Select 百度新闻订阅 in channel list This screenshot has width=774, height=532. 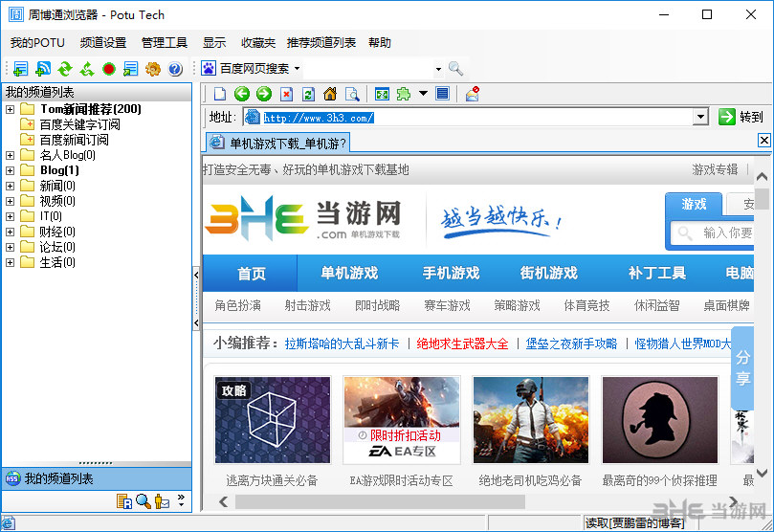[75, 140]
